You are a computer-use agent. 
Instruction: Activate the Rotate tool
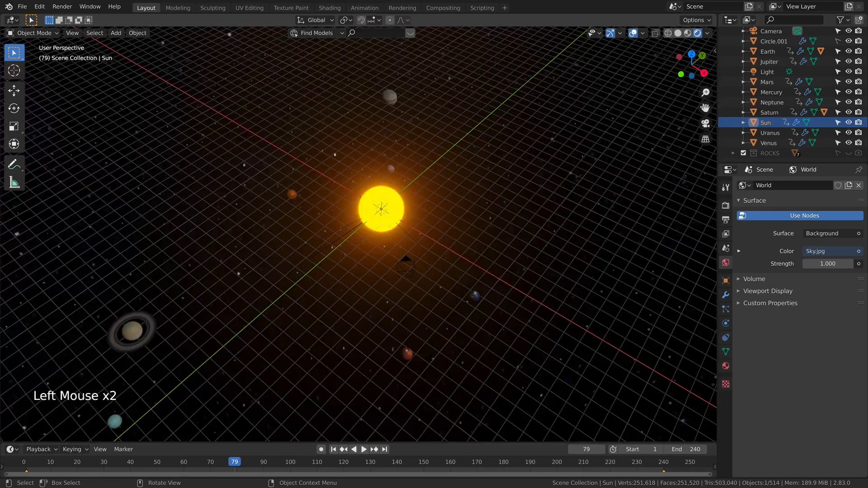tap(14, 108)
